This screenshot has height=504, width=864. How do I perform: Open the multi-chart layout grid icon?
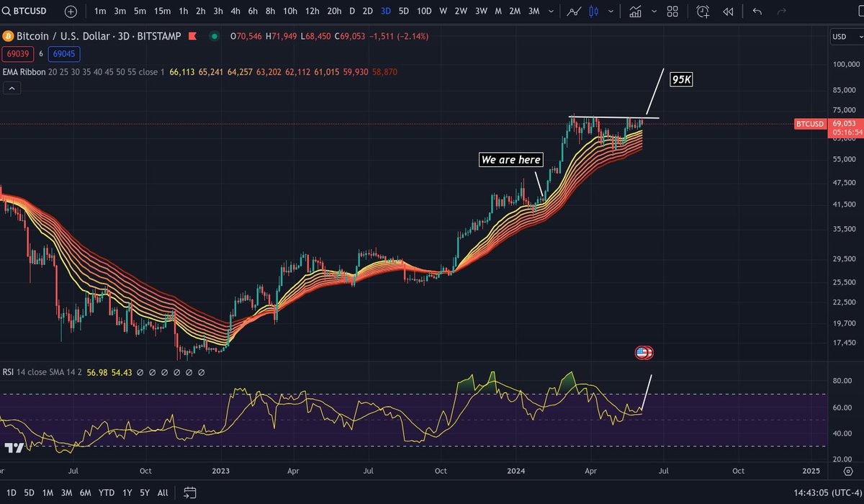pyautogui.click(x=672, y=11)
